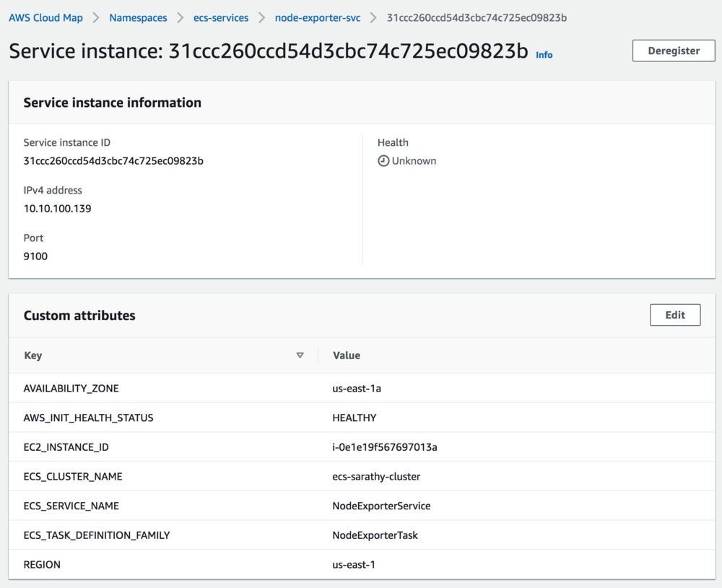Click the sort arrow on the Key column
Viewport: 722px width, 588px height.
pos(300,355)
